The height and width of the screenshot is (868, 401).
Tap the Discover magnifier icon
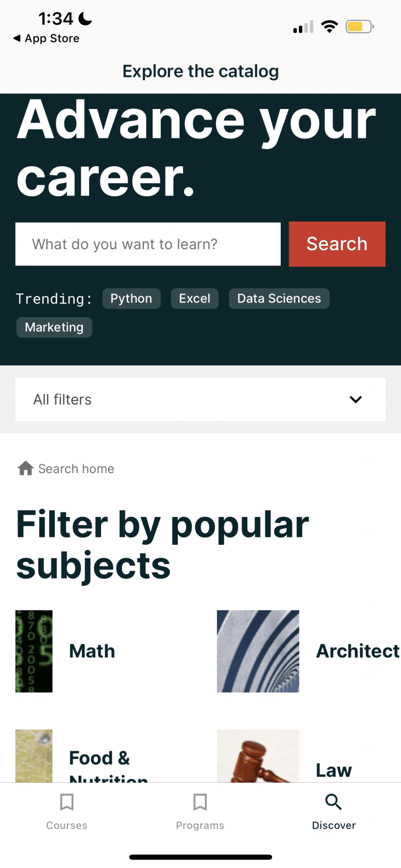coord(334,802)
